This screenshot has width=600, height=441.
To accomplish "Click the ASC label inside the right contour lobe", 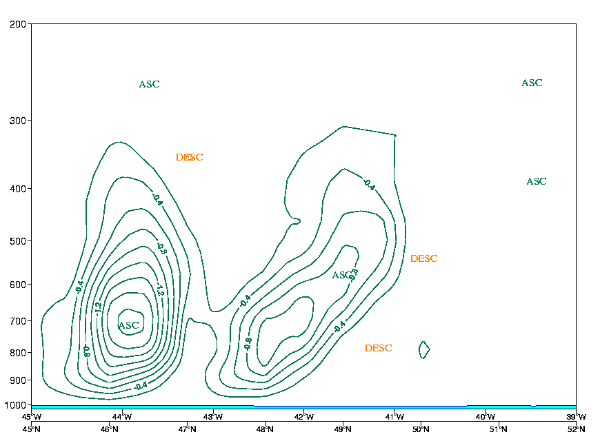I will pos(343,274).
